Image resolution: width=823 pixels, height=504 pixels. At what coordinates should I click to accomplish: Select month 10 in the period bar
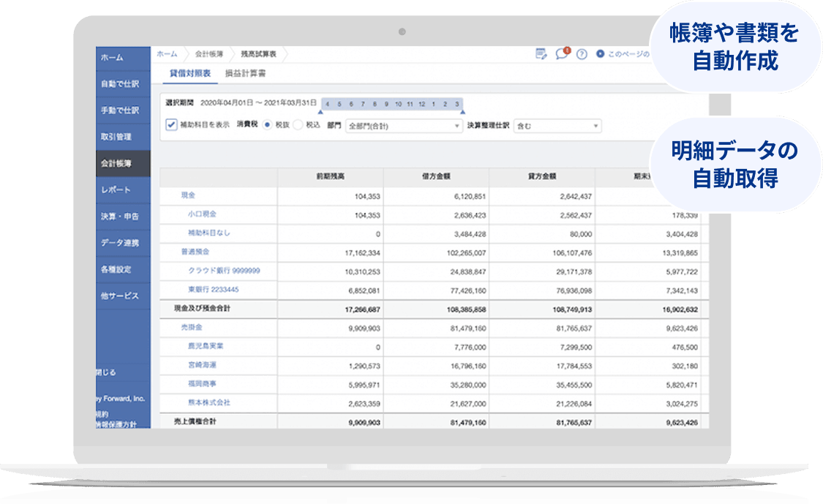click(399, 104)
